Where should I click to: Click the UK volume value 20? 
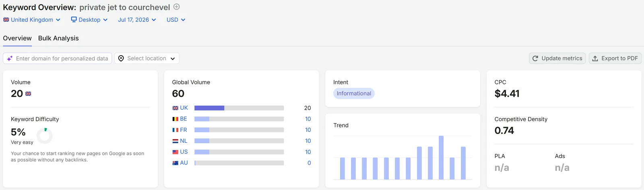coord(308,108)
